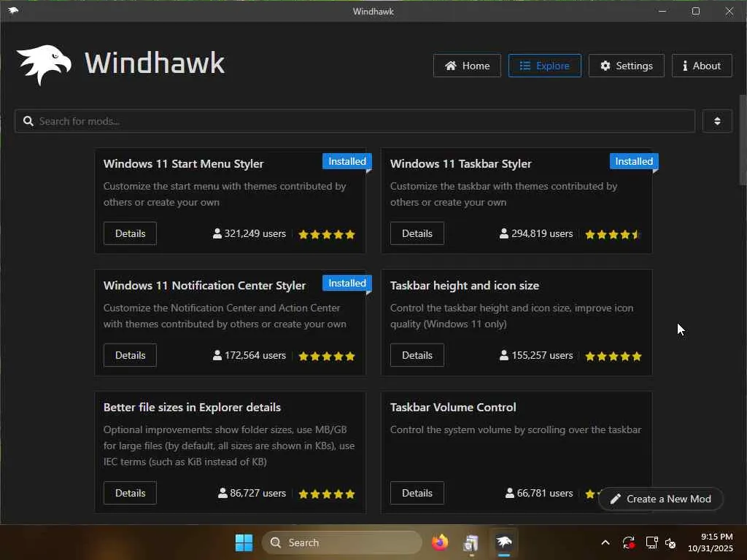
Task: Open the network tray icon
Action: (651, 542)
